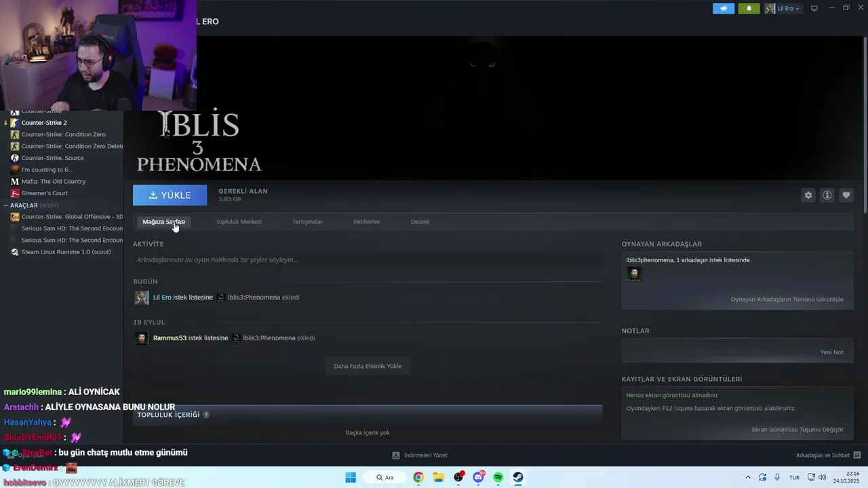The height and width of the screenshot is (488, 868).
Task: Expand hidden system tray icons chevron
Action: 748,477
